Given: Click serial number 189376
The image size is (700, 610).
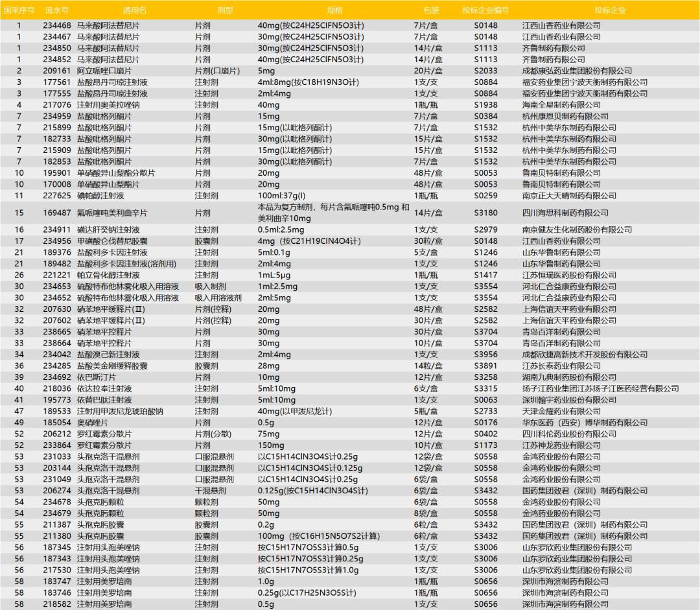Looking at the screenshot, I should tap(57, 252).
